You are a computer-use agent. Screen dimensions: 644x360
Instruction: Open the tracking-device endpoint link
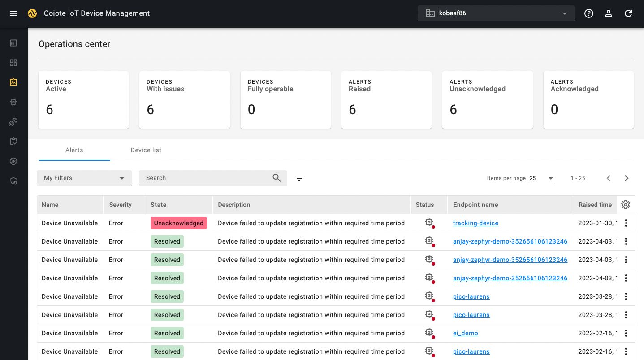475,223
